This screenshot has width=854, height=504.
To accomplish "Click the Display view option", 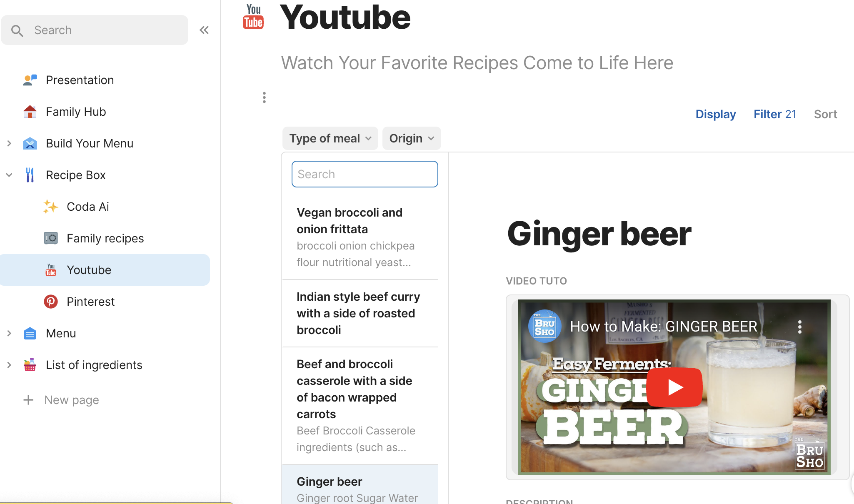I will coord(715,114).
